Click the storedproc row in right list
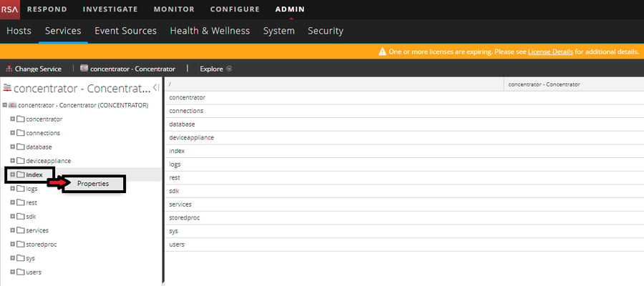The width and height of the screenshot is (644, 286). click(x=404, y=218)
